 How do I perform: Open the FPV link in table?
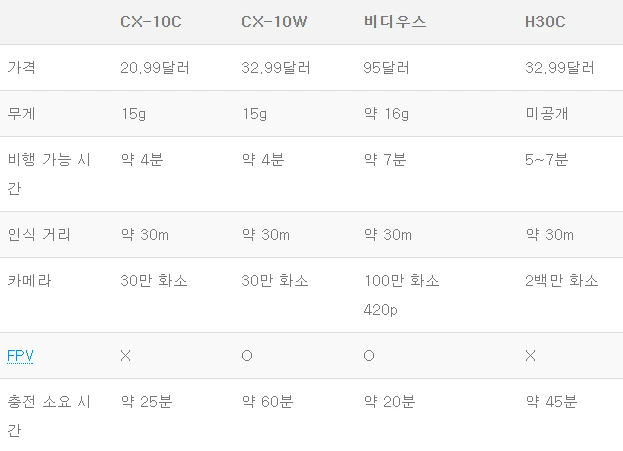[20, 356]
